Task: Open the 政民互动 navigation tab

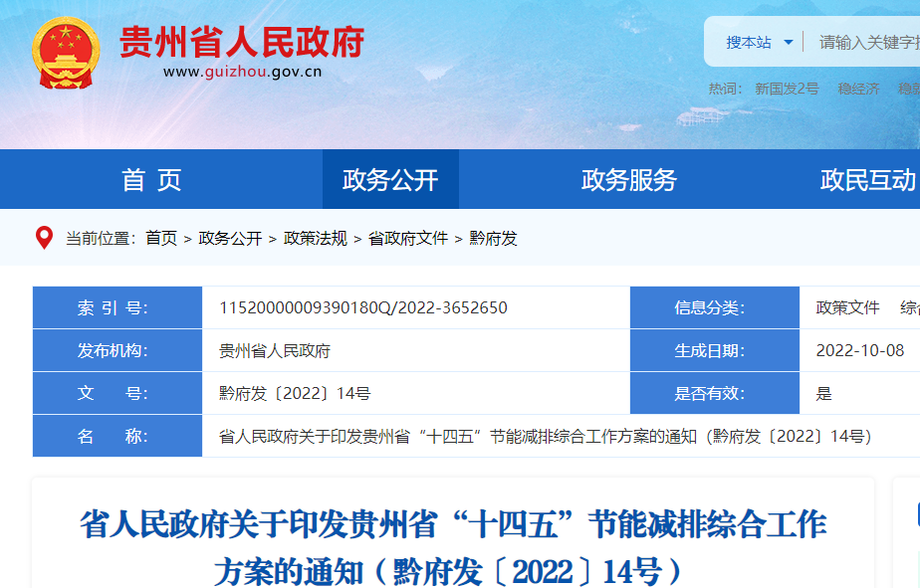Action: [867, 180]
